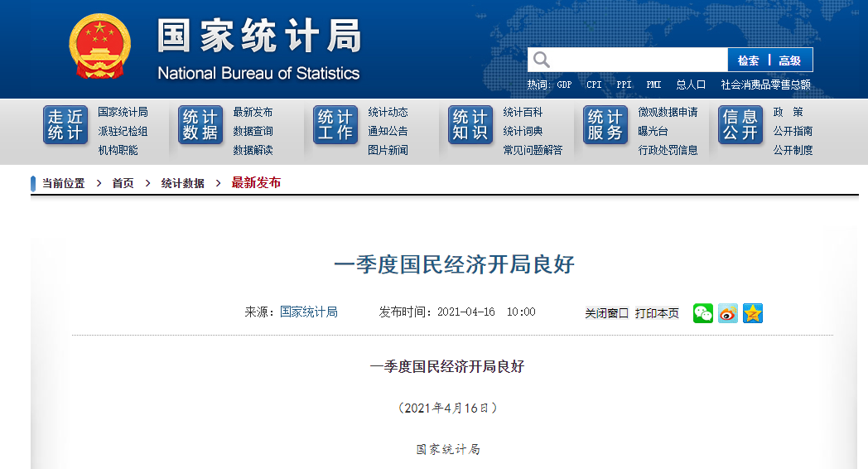Select hot word GDP
The image size is (868, 469).
click(x=564, y=85)
